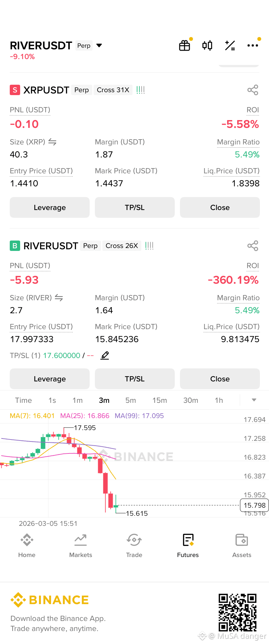Tap RIVERUSDT Margin Ratio label
Screen dimensions: 269x644
(x=238, y=298)
